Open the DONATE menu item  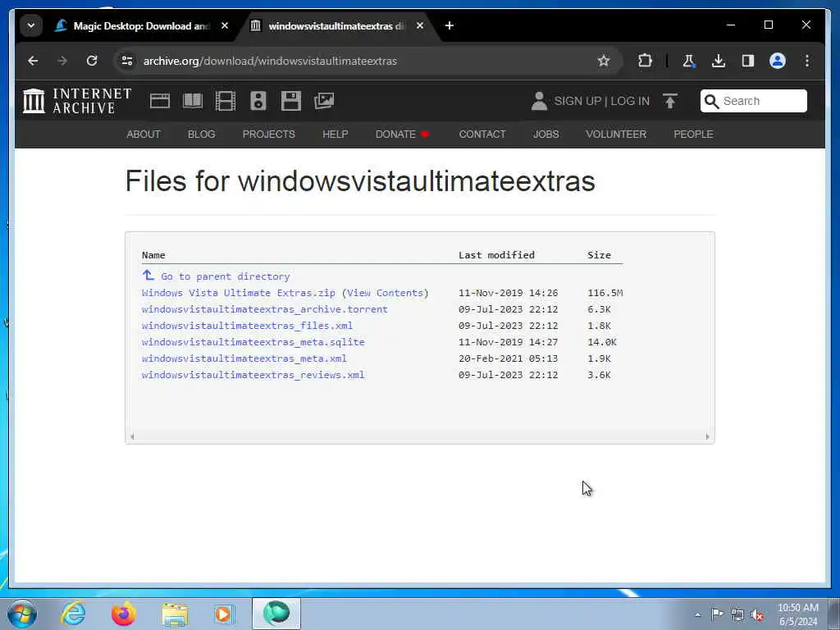coord(402,135)
